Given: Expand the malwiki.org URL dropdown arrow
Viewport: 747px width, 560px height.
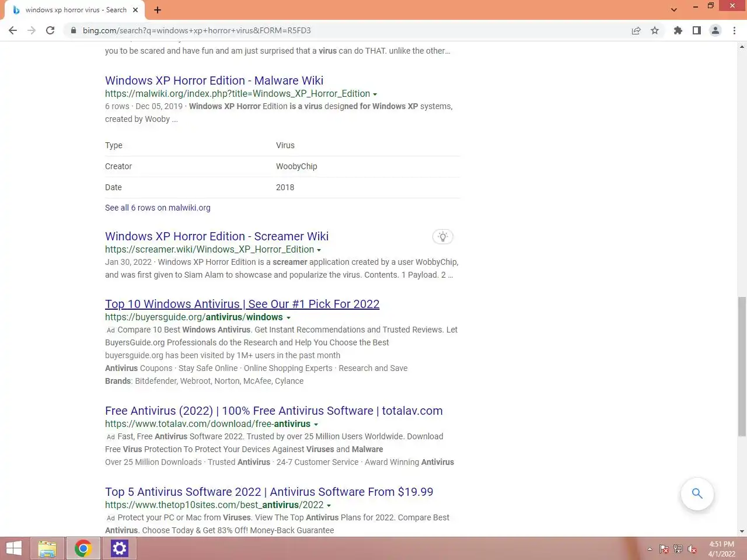Looking at the screenshot, I should [x=375, y=94].
